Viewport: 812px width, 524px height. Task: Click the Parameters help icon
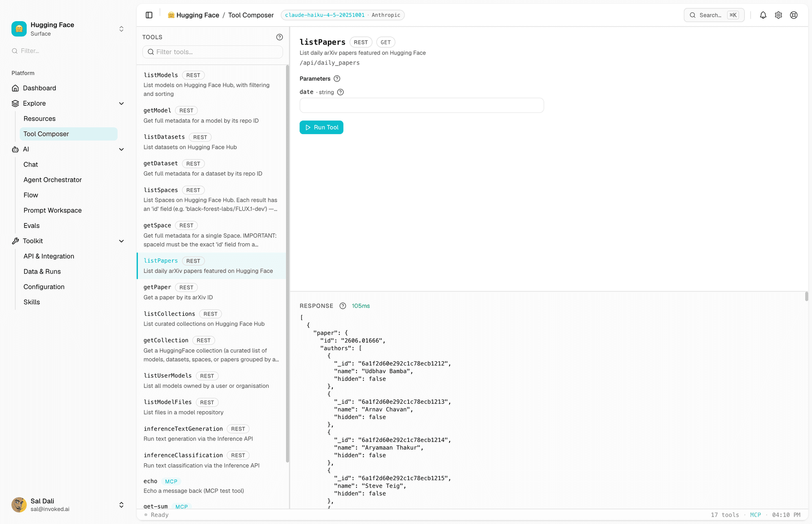337,79
